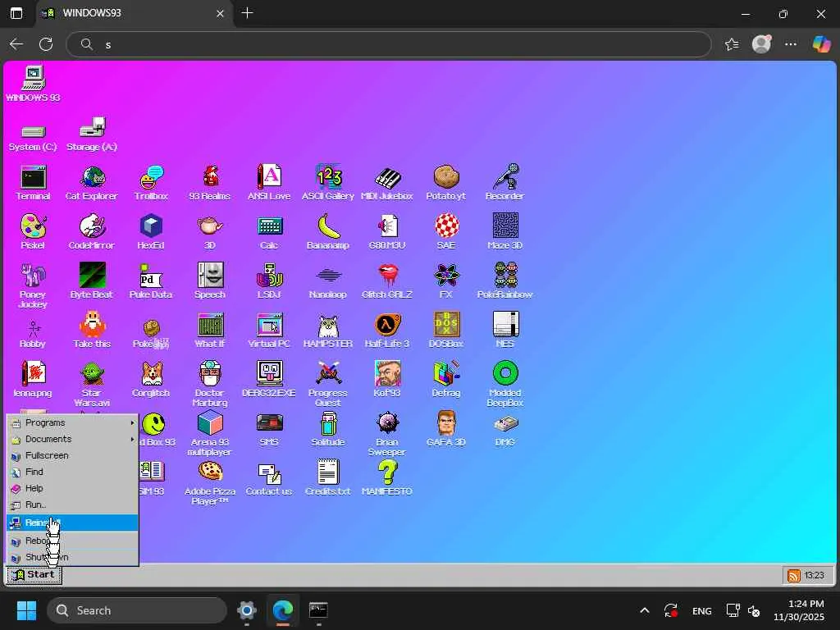The image size is (840, 630).
Task: Open Adobe Pizza Player
Action: 209,482
